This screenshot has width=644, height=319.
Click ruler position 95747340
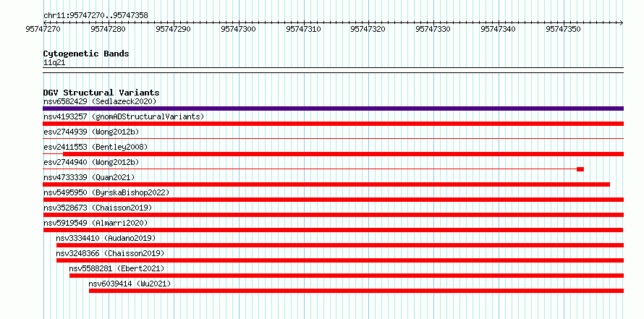[x=498, y=29]
